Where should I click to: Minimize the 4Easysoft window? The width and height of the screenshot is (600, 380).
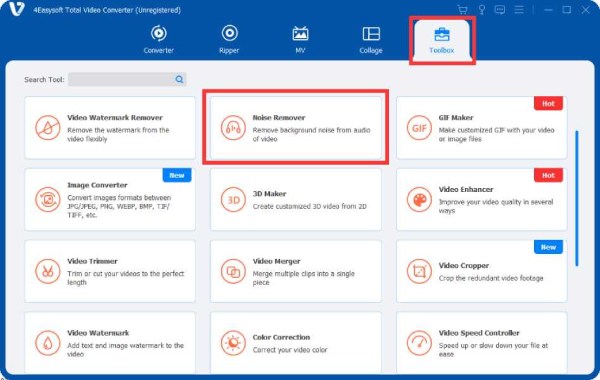click(548, 10)
